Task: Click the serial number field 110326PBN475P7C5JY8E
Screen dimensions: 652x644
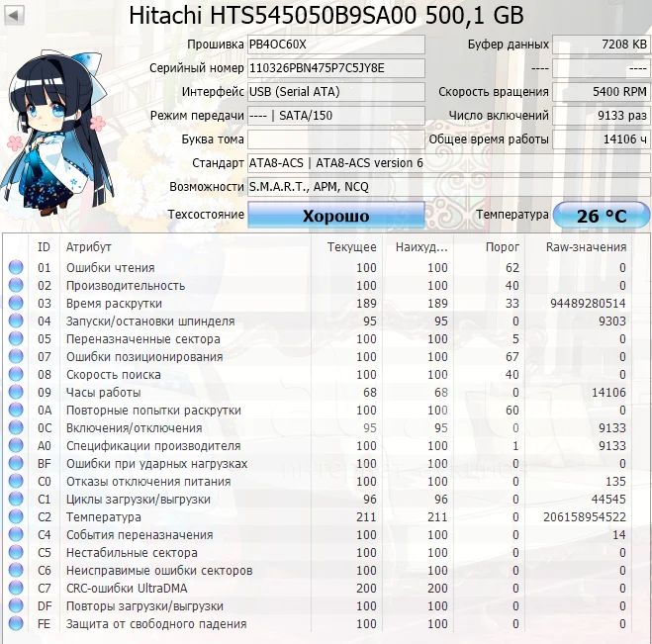Action: click(336, 68)
